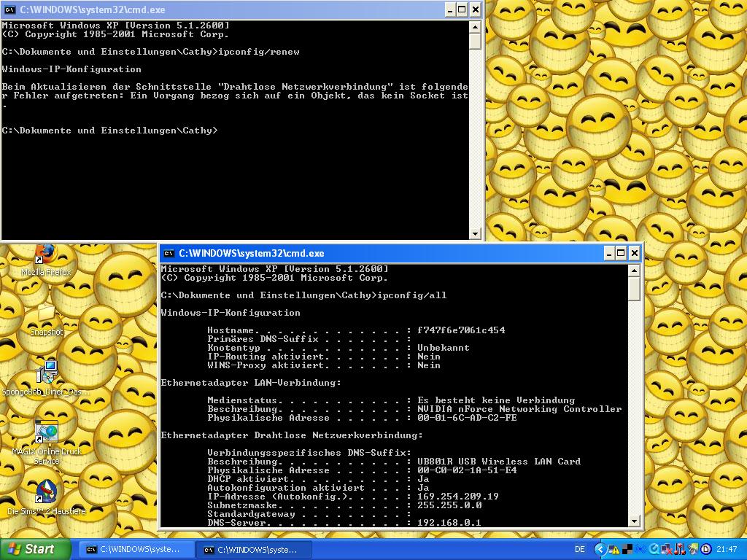Click scroll-down arrow in ipconfig/all window
The height and width of the screenshot is (560, 747).
pos(634,521)
